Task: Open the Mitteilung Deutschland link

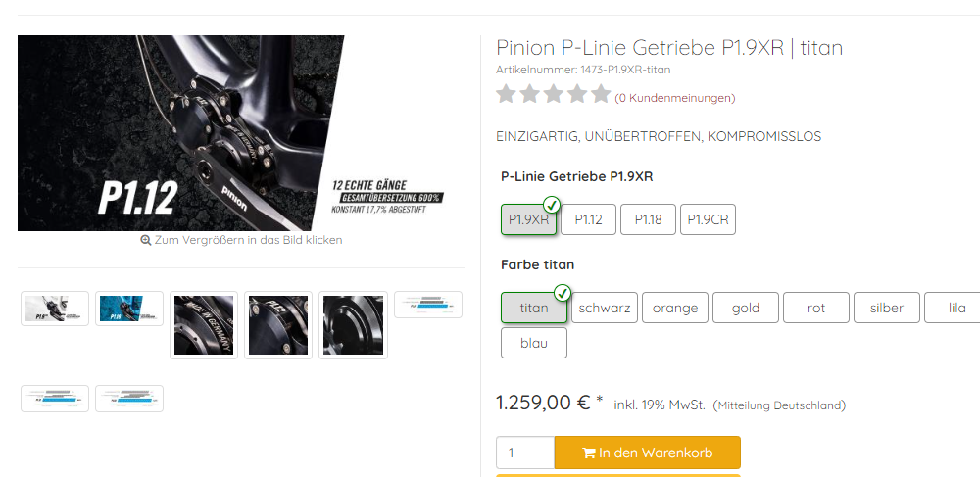Action: [779, 405]
